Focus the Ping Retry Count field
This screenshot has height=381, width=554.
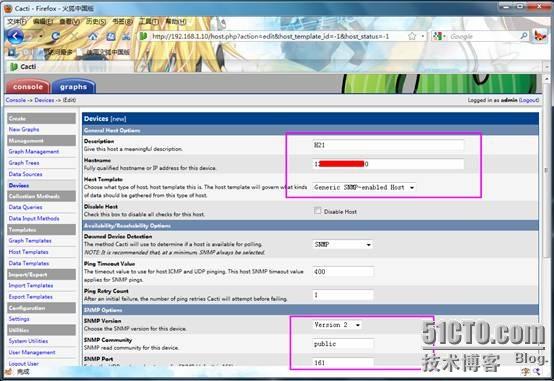343,295
